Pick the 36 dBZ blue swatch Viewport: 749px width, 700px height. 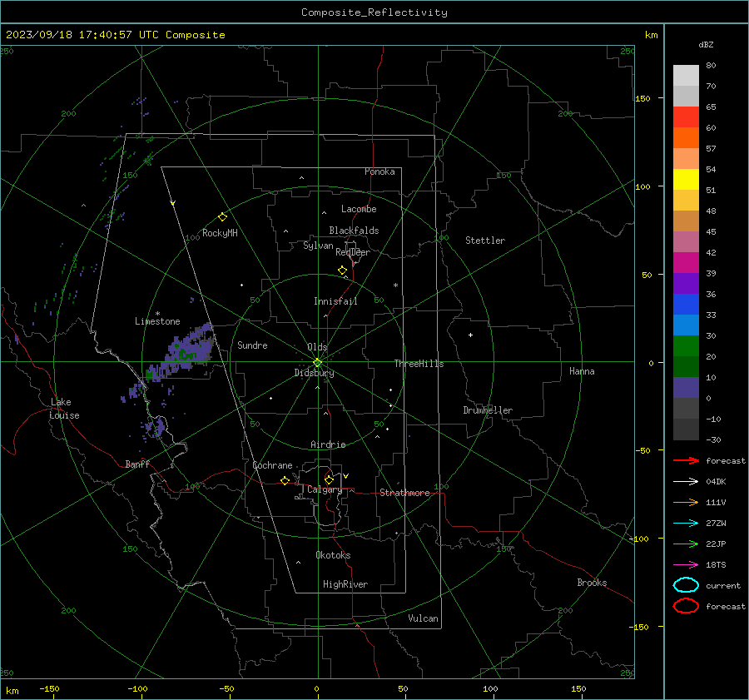[x=686, y=304]
